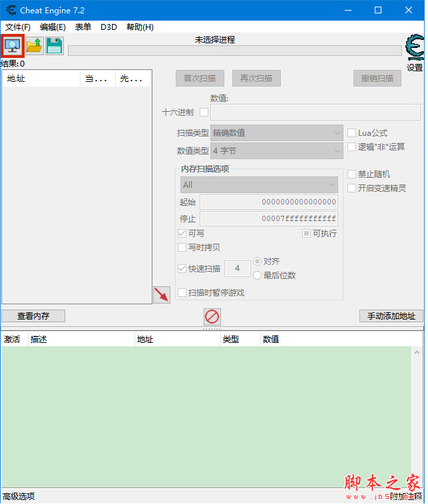Screen dimensions: 428x504
Task: Maximize the Cheat Engine window
Action: point(378,10)
